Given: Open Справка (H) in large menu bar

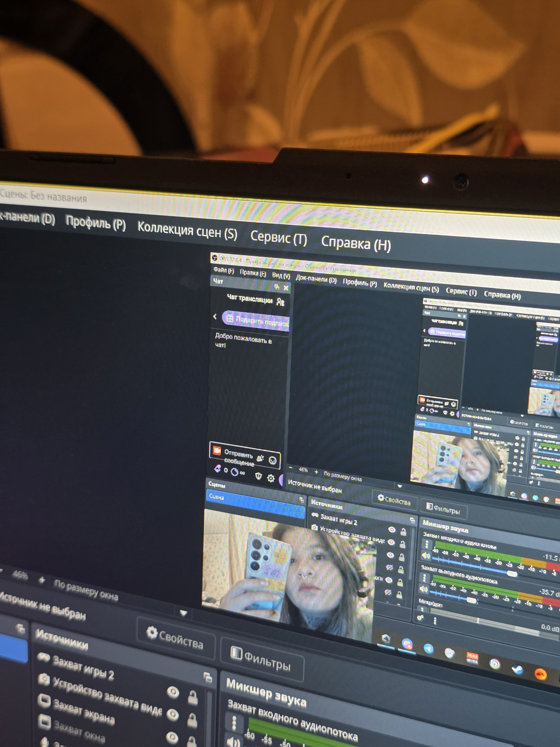Looking at the screenshot, I should tap(356, 243).
